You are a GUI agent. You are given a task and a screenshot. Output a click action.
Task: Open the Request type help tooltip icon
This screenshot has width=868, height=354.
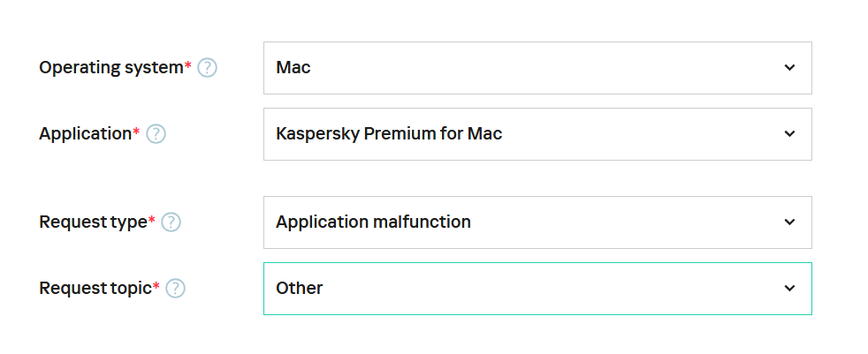[171, 222]
